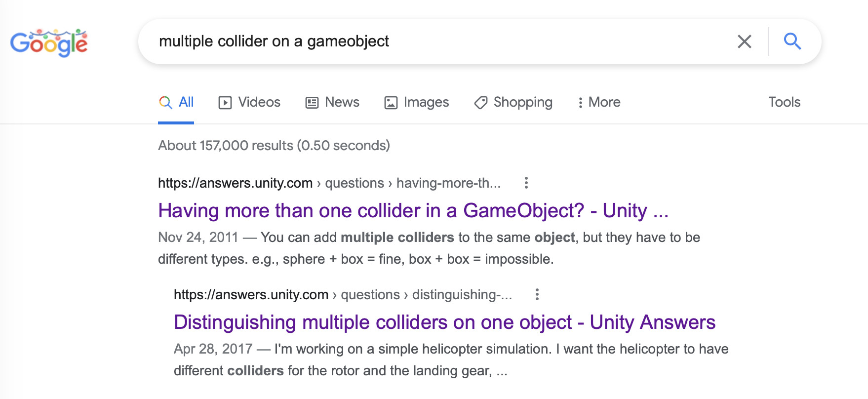868x399 pixels.
Task: Expand the More search options menu
Action: pos(598,102)
